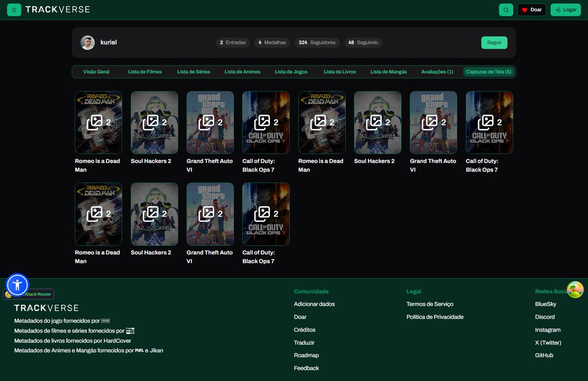Click The Movie DB logo in footer

click(x=130, y=331)
